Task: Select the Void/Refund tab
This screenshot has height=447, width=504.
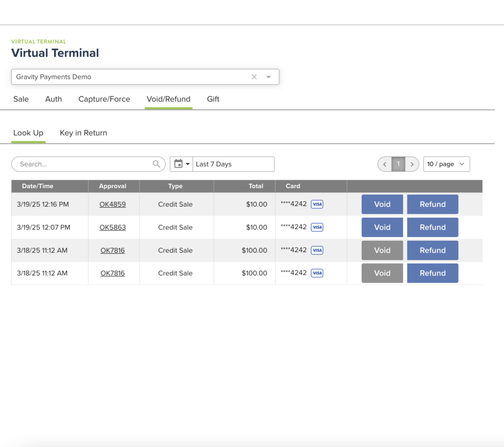Action: coord(168,99)
